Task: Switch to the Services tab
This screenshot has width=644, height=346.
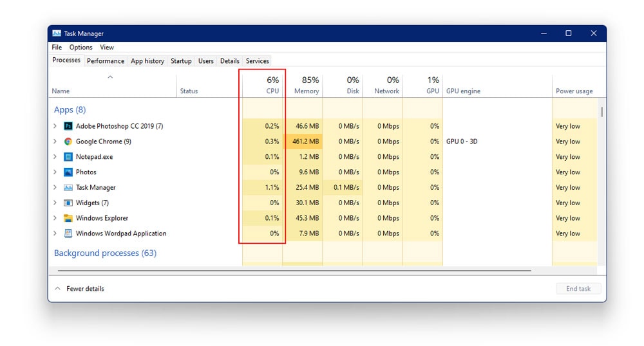Action: 258,60
